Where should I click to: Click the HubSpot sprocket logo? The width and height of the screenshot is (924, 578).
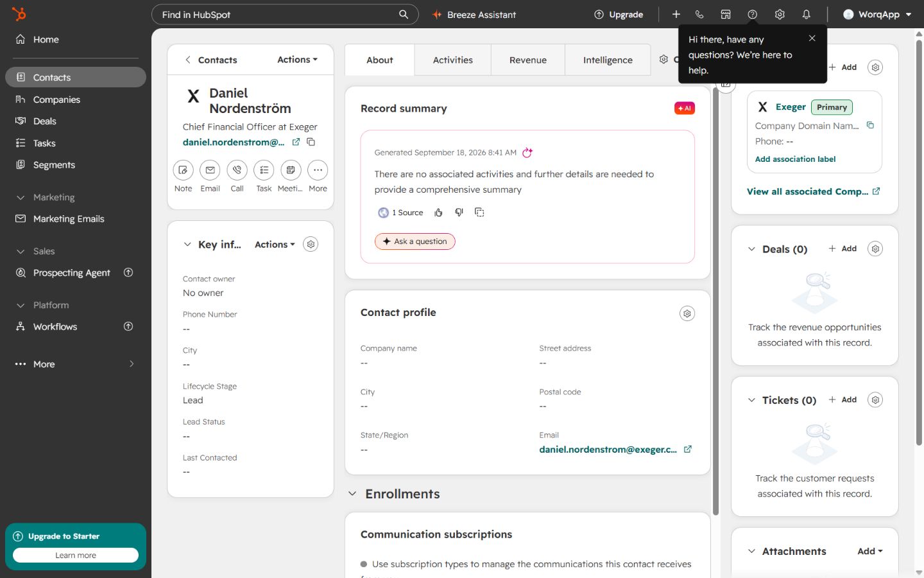[x=19, y=13]
